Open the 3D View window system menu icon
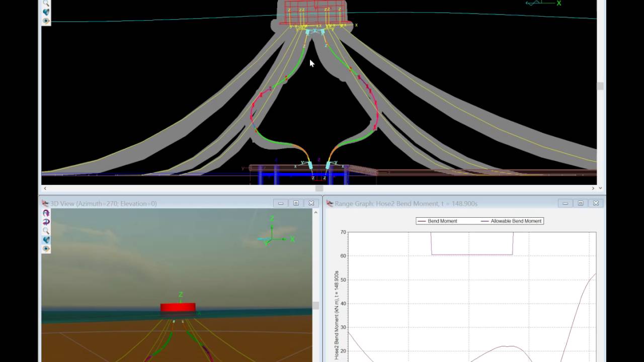This screenshot has width=644, height=362. [45, 204]
